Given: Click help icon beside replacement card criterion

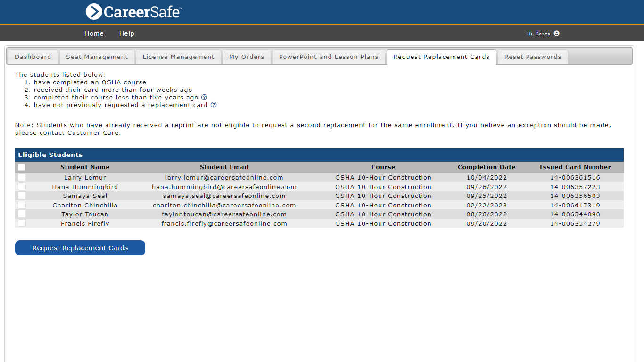Looking at the screenshot, I should [214, 105].
